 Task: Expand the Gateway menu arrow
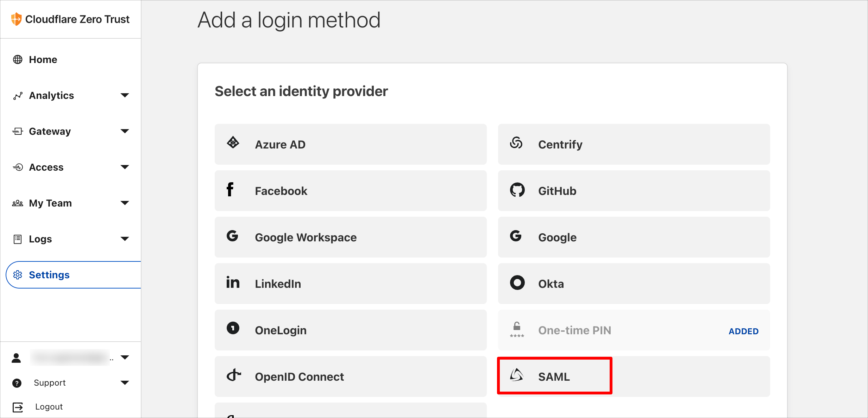125,131
